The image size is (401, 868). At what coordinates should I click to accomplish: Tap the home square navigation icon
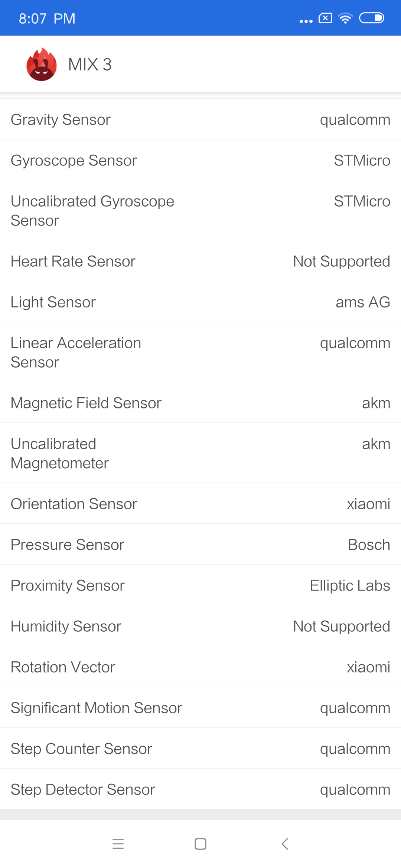[x=200, y=844]
